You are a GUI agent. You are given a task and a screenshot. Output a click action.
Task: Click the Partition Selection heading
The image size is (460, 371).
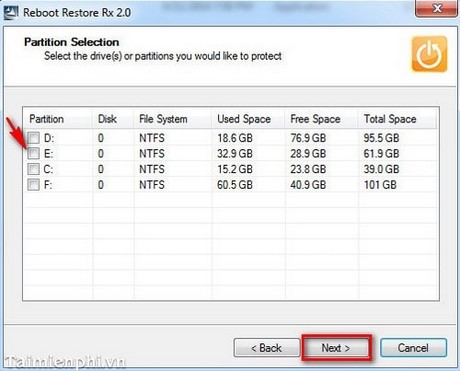[72, 42]
